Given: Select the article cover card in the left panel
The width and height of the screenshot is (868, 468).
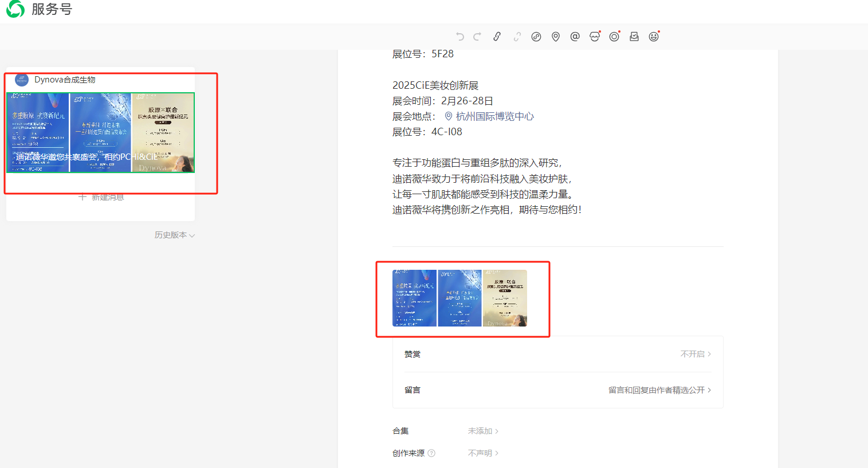Looking at the screenshot, I should click(x=100, y=132).
